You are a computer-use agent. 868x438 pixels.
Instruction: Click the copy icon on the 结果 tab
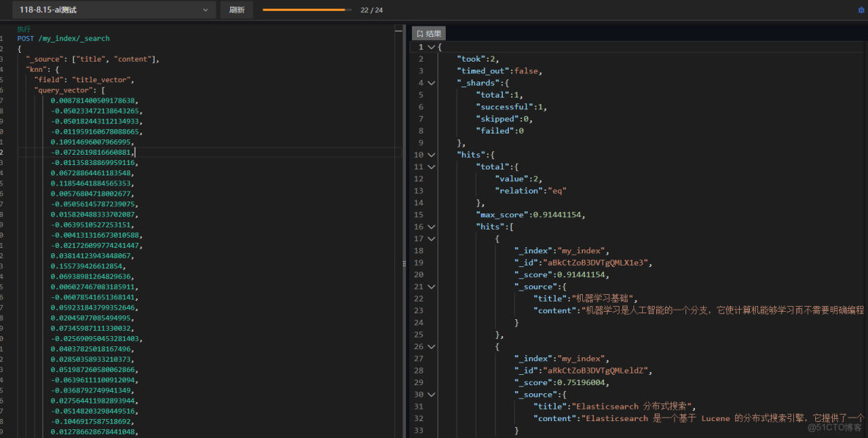tap(420, 33)
